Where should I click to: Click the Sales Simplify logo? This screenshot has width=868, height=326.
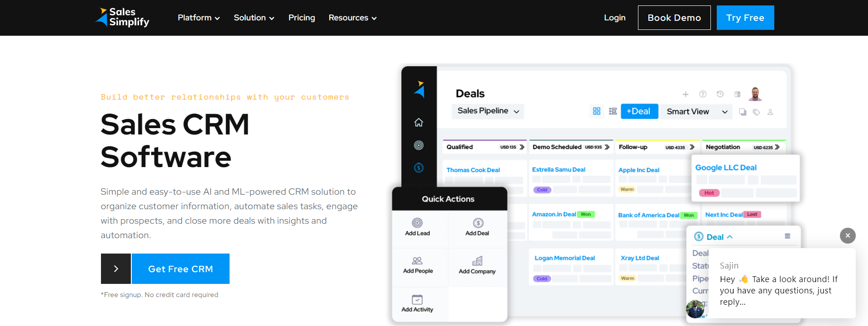pos(122,17)
